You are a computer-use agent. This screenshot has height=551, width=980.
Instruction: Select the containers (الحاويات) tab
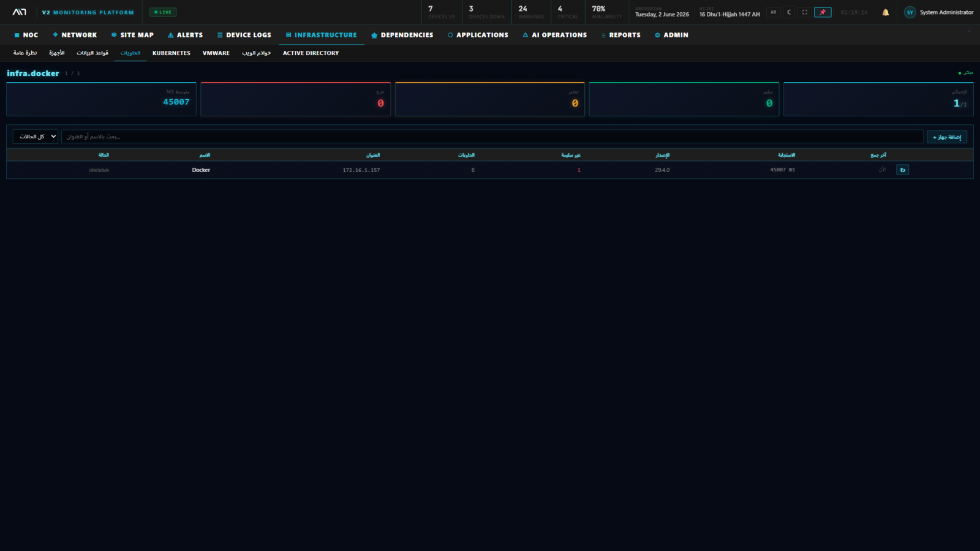[x=130, y=53]
